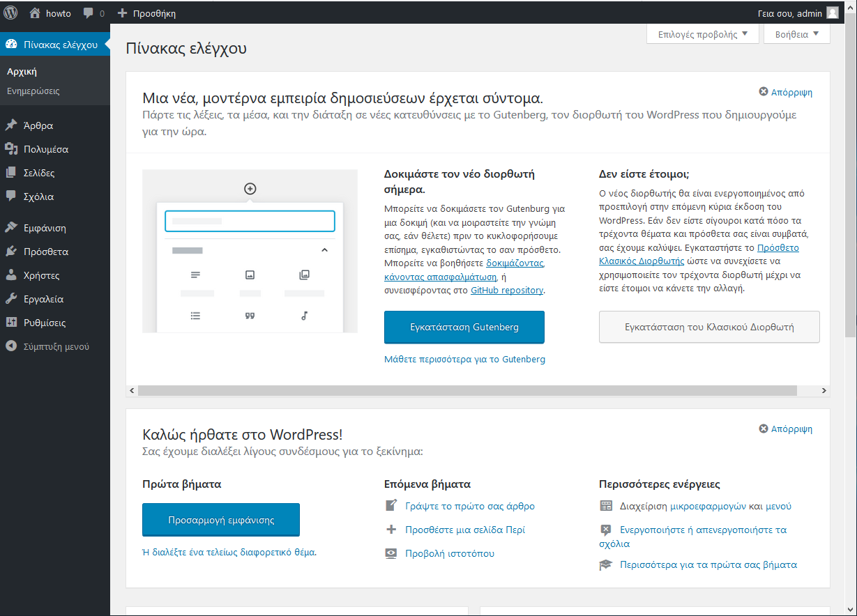The height and width of the screenshot is (616, 857).
Task: Click Εγκατάσταση του Κλασικού Διορθωτή button
Action: tap(709, 327)
